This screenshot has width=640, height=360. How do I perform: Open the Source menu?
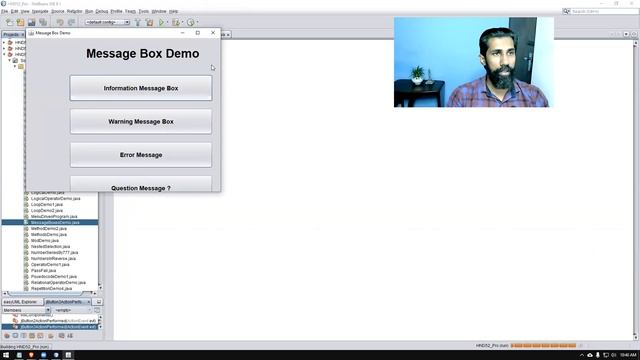pyautogui.click(x=58, y=11)
